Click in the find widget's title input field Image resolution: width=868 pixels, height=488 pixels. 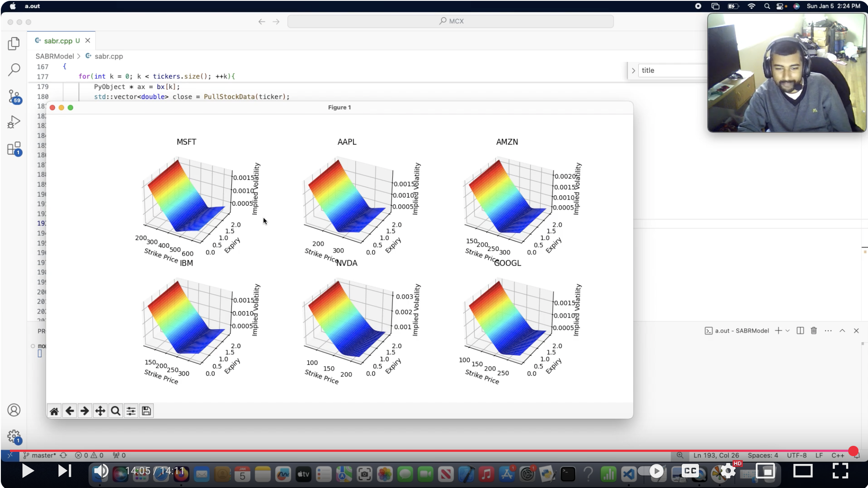(673, 71)
